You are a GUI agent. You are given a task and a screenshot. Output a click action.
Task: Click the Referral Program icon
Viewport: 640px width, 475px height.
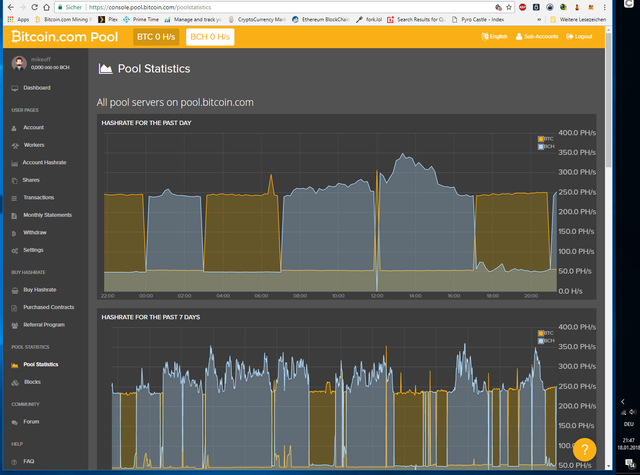(x=15, y=325)
